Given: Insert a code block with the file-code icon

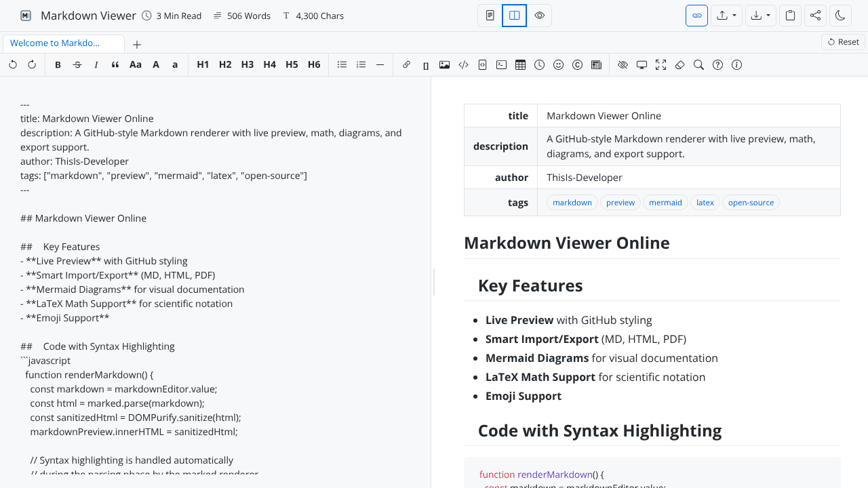Looking at the screenshot, I should click(x=483, y=65).
